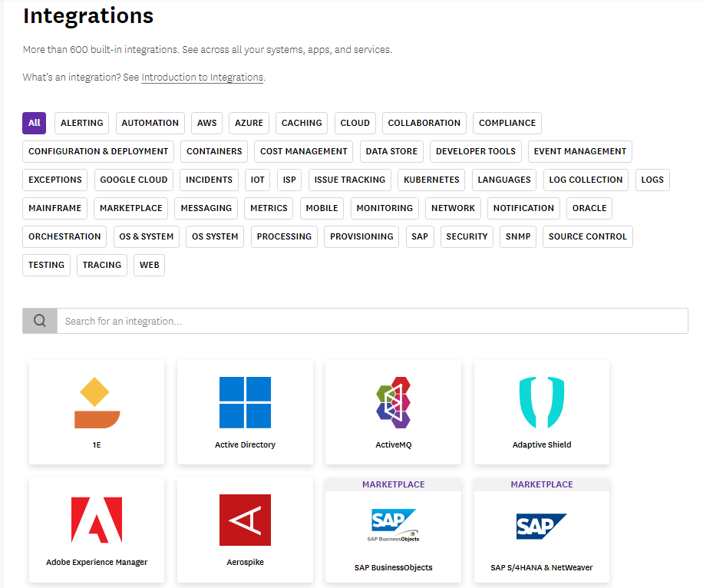Click the MAINFRAME filter
The image size is (703, 588).
(54, 208)
